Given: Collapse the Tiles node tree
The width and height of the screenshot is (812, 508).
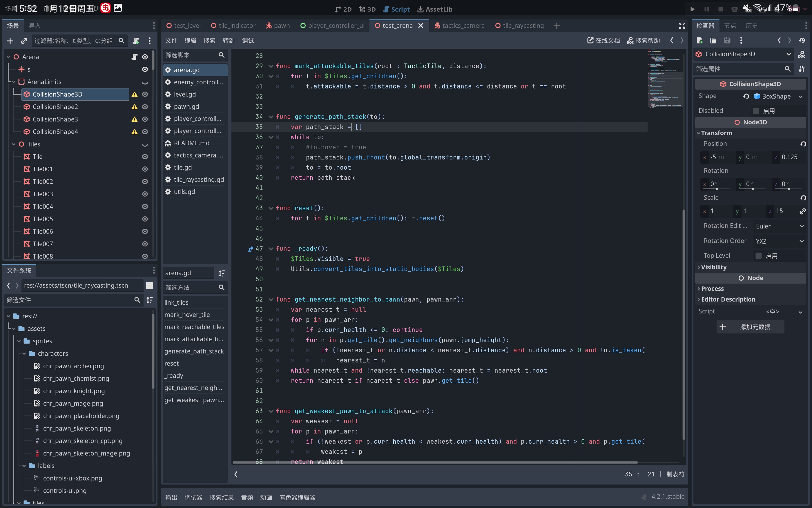Looking at the screenshot, I should (14, 144).
